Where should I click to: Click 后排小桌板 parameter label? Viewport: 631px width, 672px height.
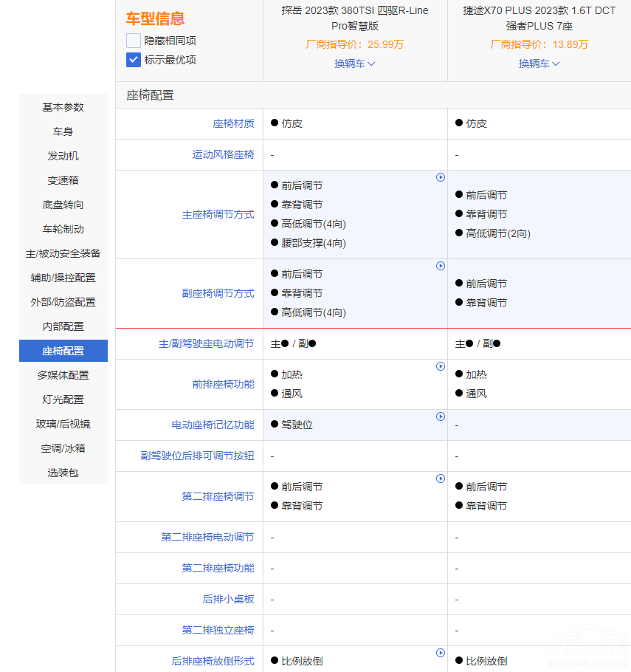(x=228, y=599)
